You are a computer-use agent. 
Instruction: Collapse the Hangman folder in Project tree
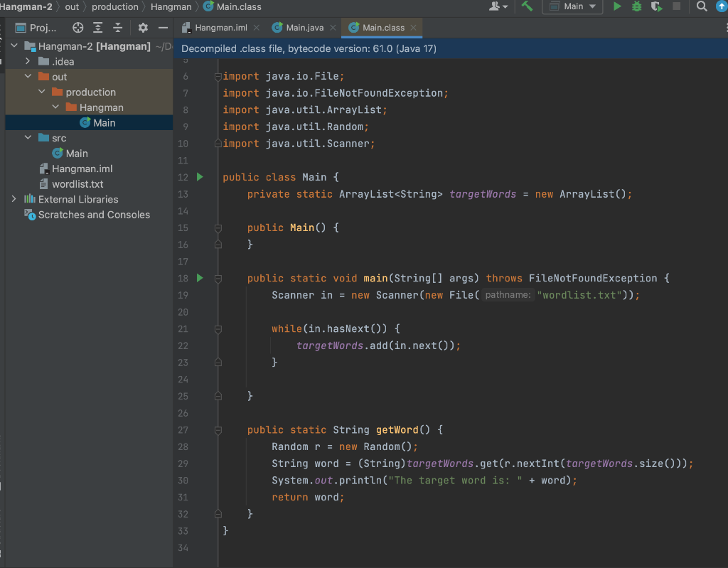[x=55, y=107]
